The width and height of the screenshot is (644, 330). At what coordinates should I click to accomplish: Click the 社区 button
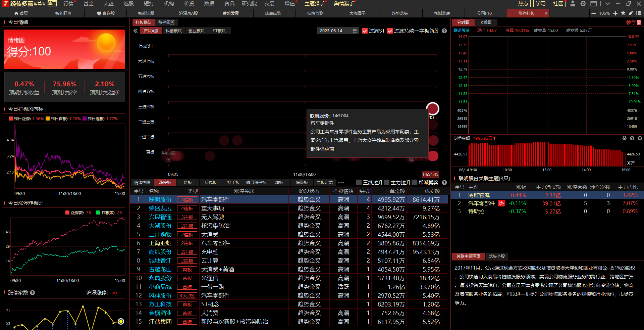[x=558, y=4]
